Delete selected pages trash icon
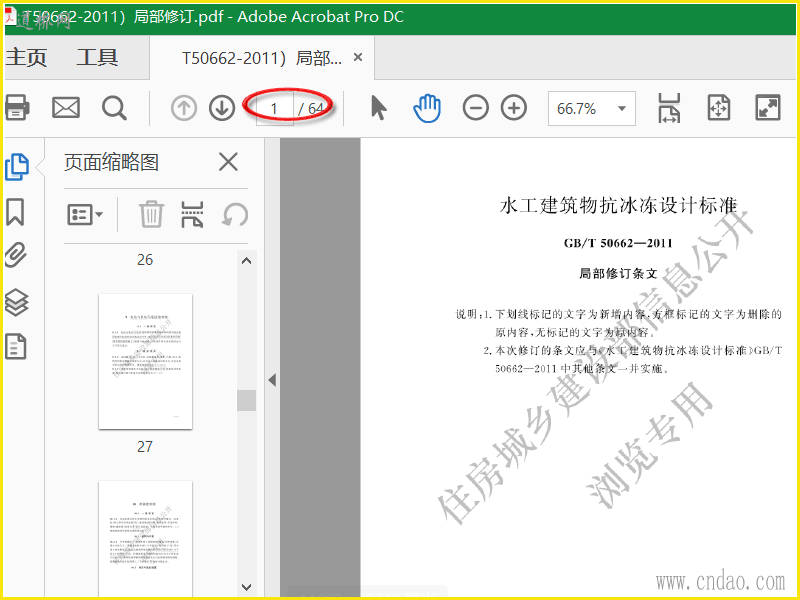Screen dimensions: 800x600 pyautogui.click(x=152, y=214)
